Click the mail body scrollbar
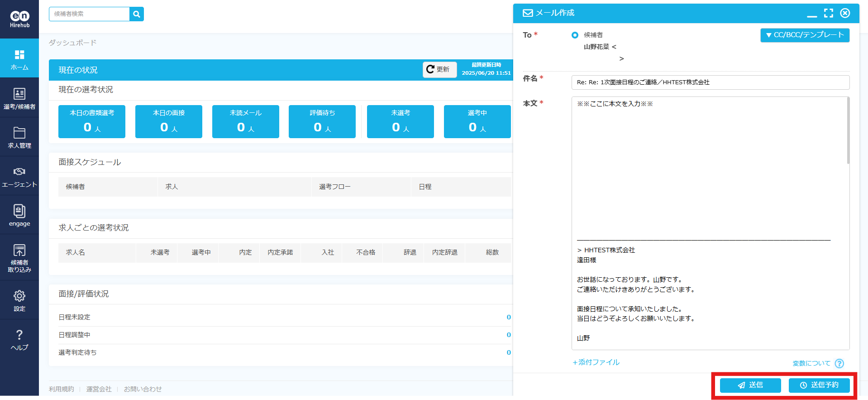 [x=848, y=131]
